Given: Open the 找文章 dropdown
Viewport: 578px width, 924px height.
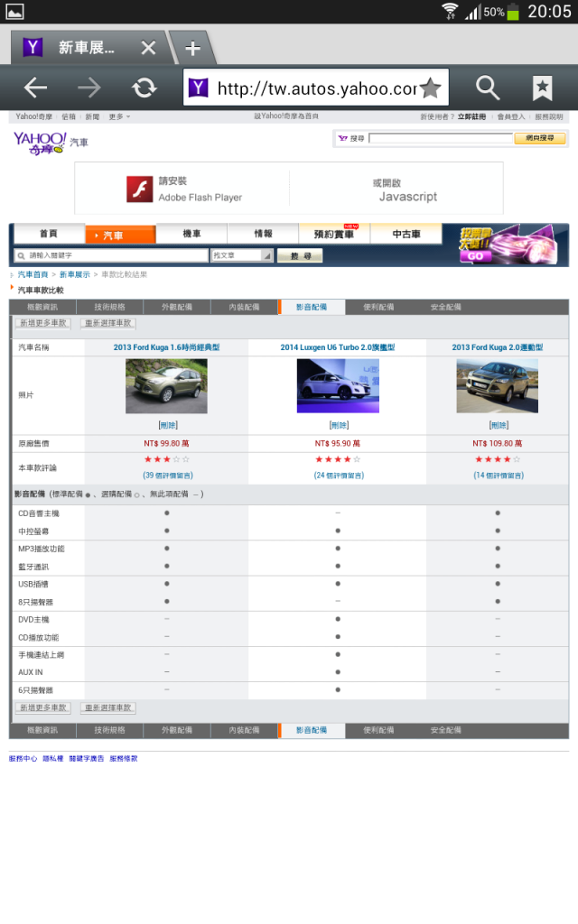Looking at the screenshot, I should pyautogui.click(x=242, y=255).
